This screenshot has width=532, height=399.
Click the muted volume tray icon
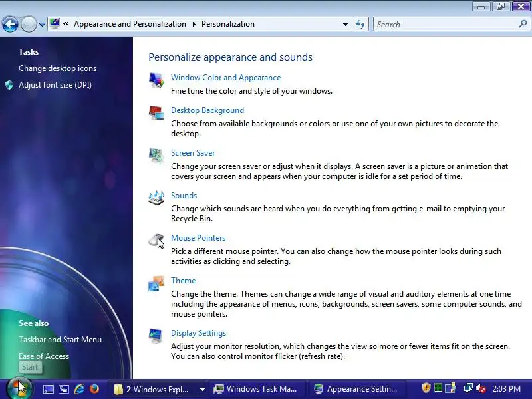(481, 388)
